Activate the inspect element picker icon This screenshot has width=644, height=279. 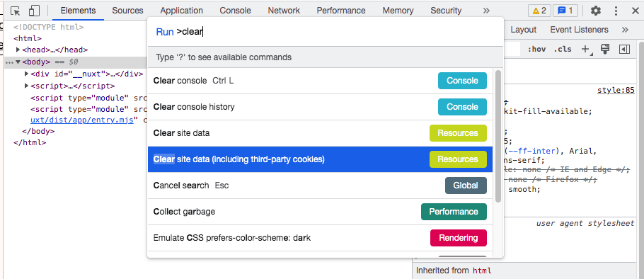coord(16,11)
